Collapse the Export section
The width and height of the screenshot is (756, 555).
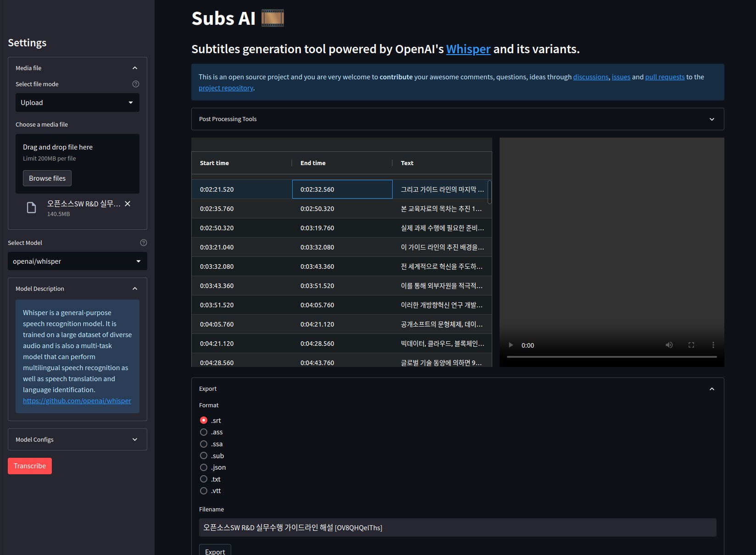tap(457, 389)
